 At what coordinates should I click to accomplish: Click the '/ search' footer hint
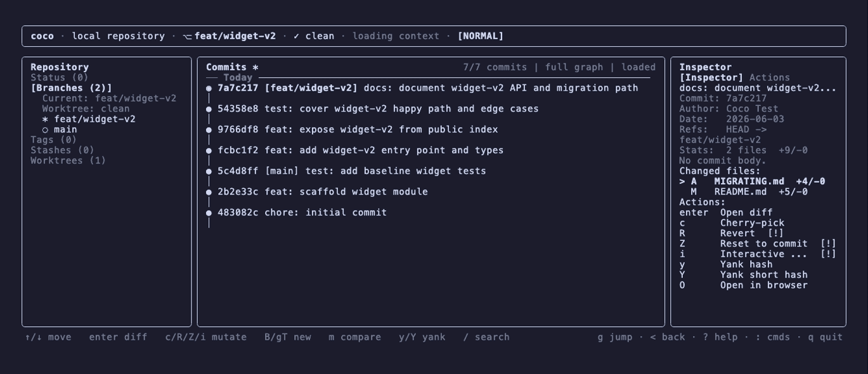[x=486, y=337]
